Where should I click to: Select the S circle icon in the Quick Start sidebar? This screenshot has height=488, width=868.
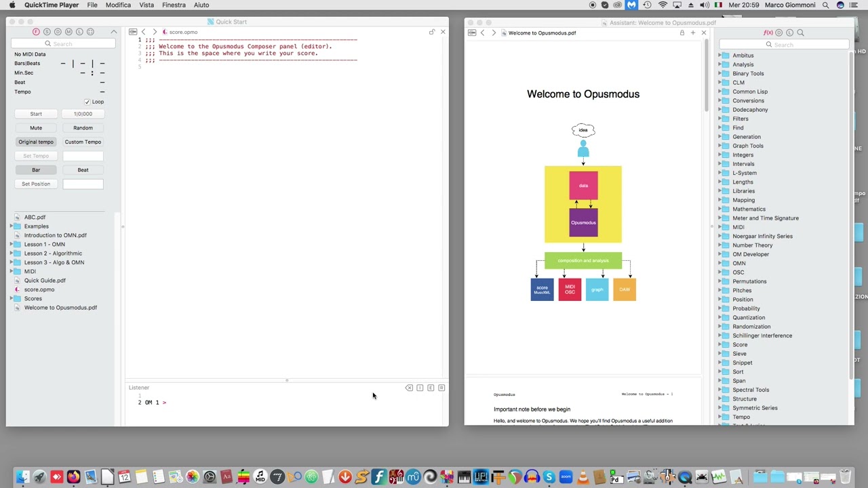pos(47,32)
